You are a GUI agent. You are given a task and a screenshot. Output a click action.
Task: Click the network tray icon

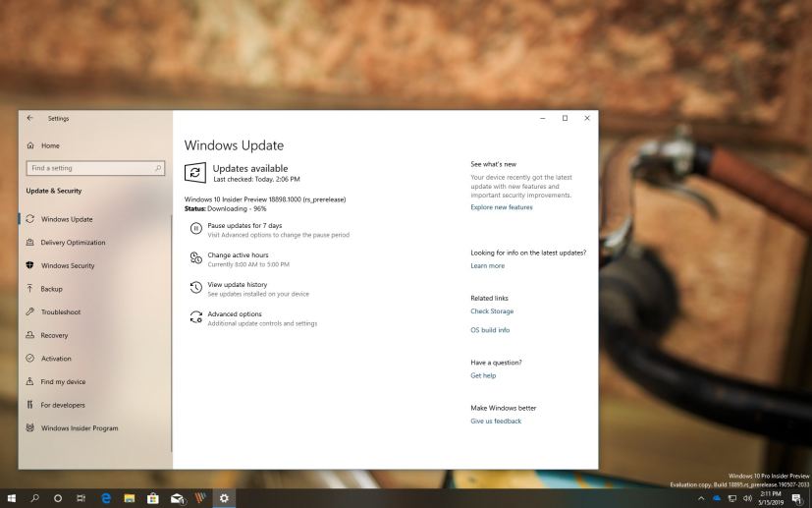(x=732, y=499)
